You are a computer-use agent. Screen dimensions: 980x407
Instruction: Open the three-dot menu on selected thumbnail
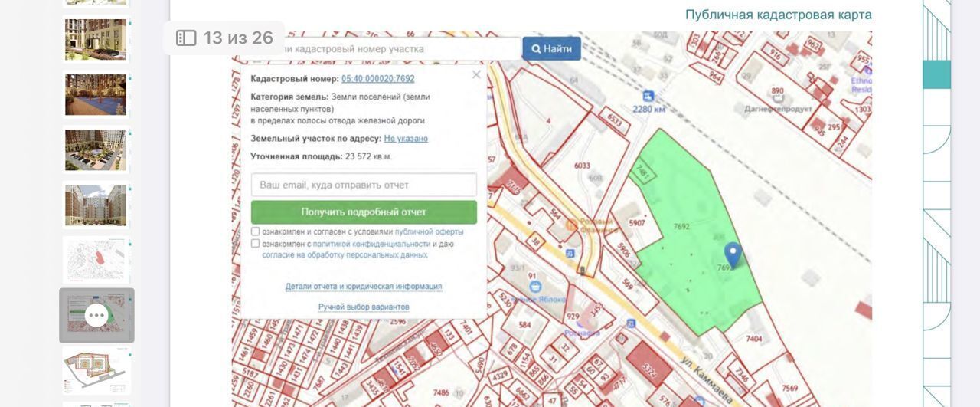click(x=96, y=315)
